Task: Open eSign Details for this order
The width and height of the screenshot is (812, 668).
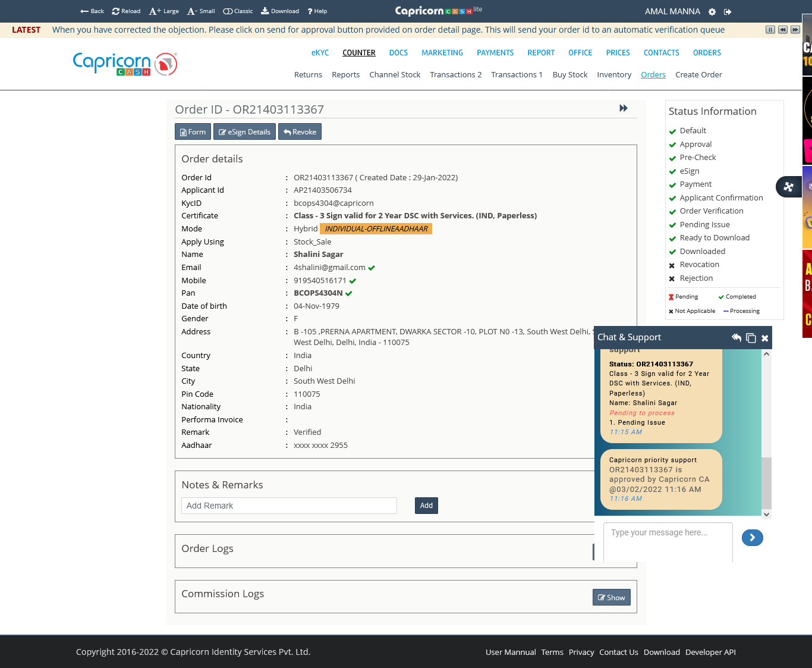Action: coord(244,132)
